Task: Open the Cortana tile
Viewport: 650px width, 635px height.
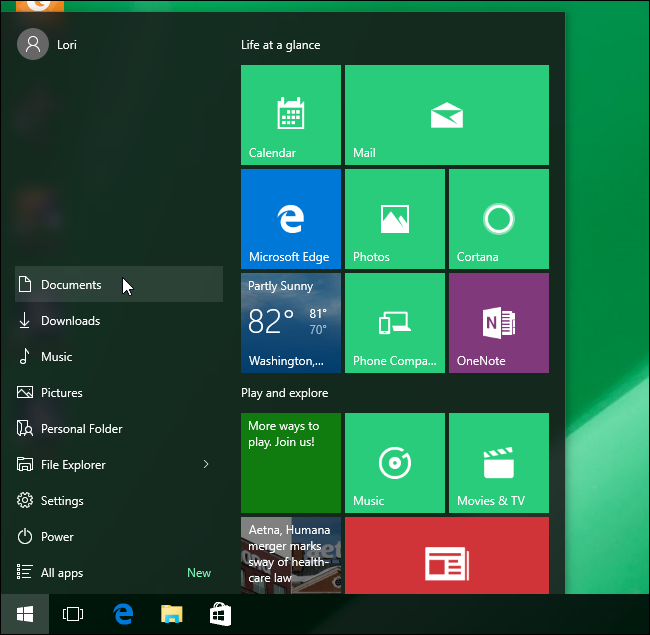Action: pyautogui.click(x=498, y=219)
